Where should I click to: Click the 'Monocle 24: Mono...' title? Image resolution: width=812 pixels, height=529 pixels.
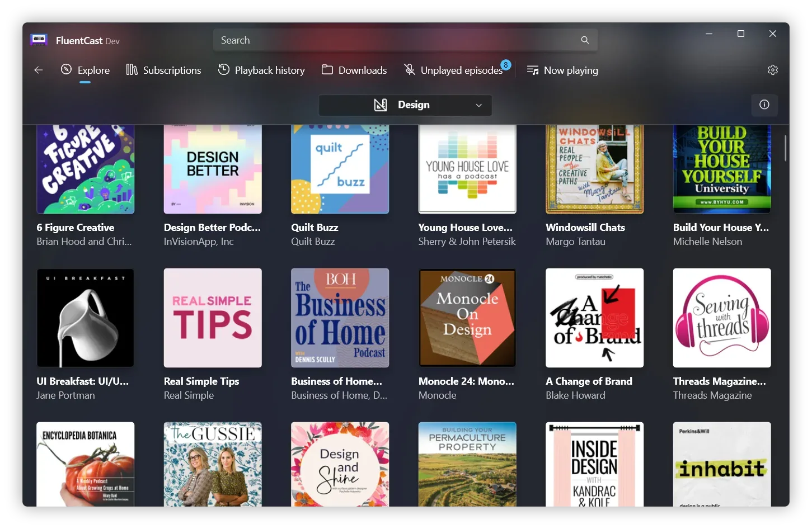[466, 381]
